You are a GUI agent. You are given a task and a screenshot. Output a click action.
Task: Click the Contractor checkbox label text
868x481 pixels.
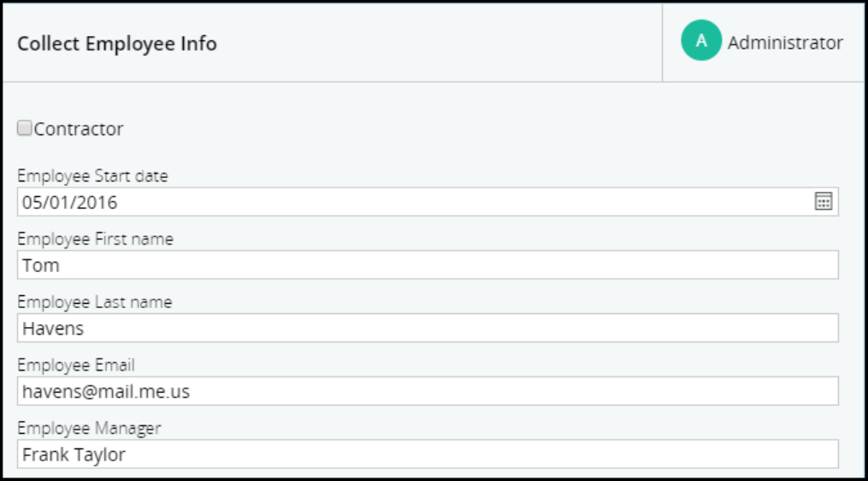[79, 129]
